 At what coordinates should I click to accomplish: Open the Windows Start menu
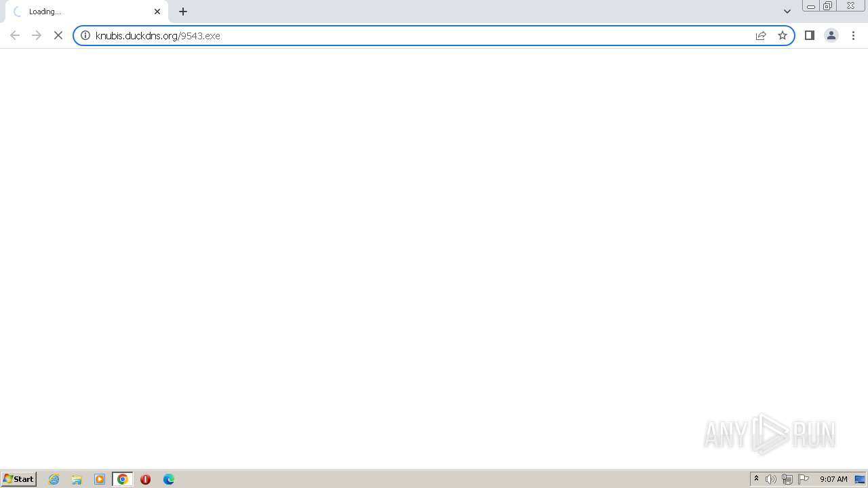coord(18,479)
